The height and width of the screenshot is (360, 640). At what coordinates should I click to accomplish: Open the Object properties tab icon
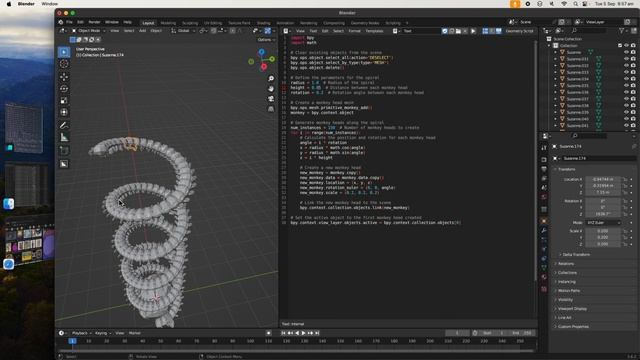(x=544, y=221)
